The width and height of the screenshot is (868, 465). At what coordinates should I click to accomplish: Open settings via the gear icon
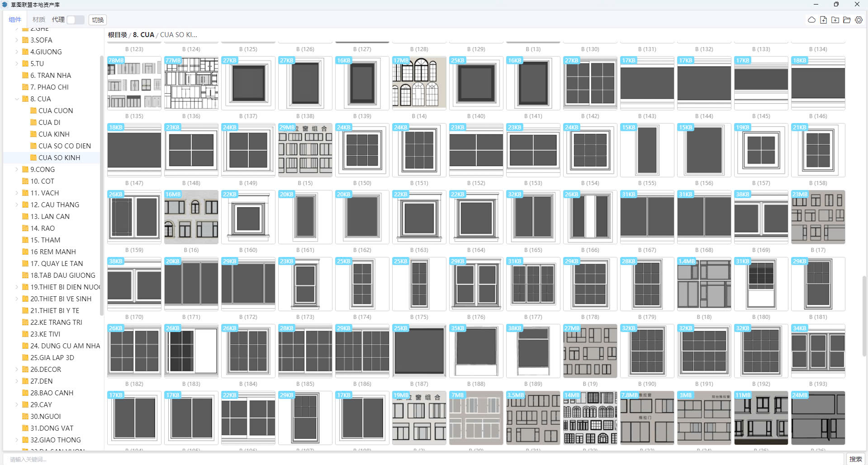[x=859, y=20]
